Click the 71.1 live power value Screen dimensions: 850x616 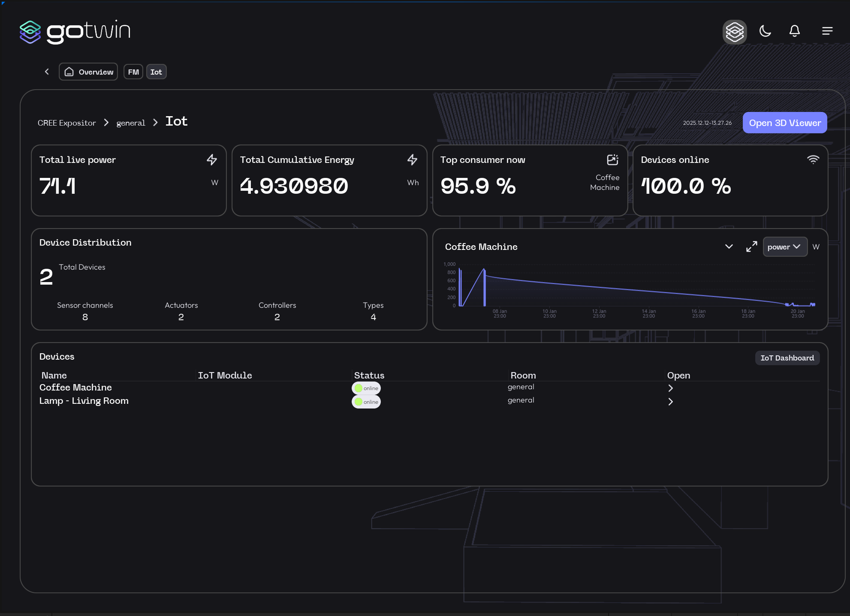(x=57, y=186)
